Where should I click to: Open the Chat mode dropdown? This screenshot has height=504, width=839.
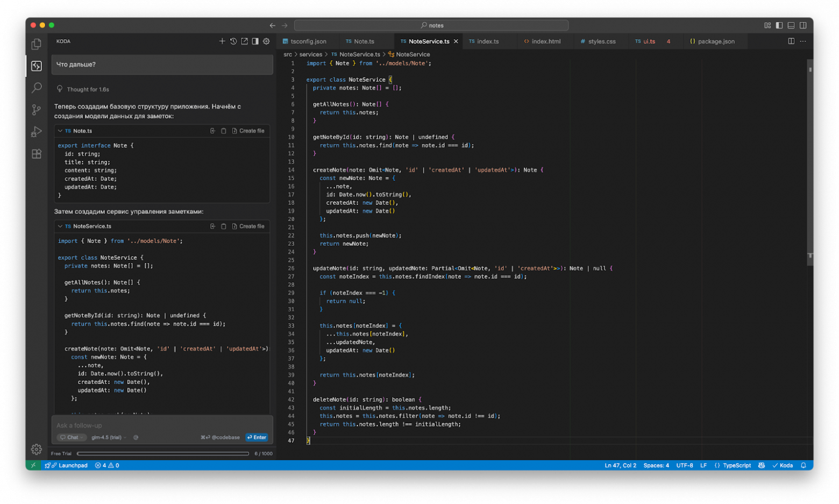tap(72, 437)
